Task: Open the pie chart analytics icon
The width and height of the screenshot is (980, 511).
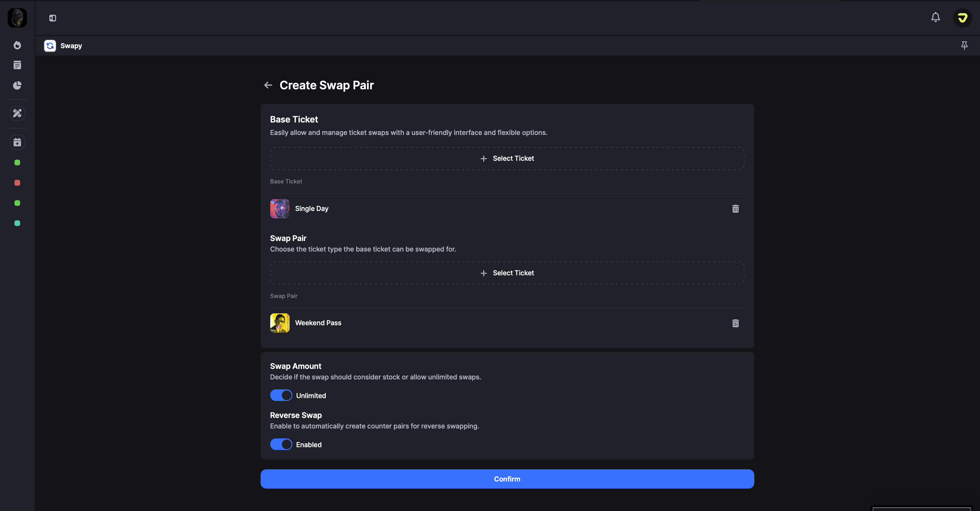Action: click(x=17, y=85)
